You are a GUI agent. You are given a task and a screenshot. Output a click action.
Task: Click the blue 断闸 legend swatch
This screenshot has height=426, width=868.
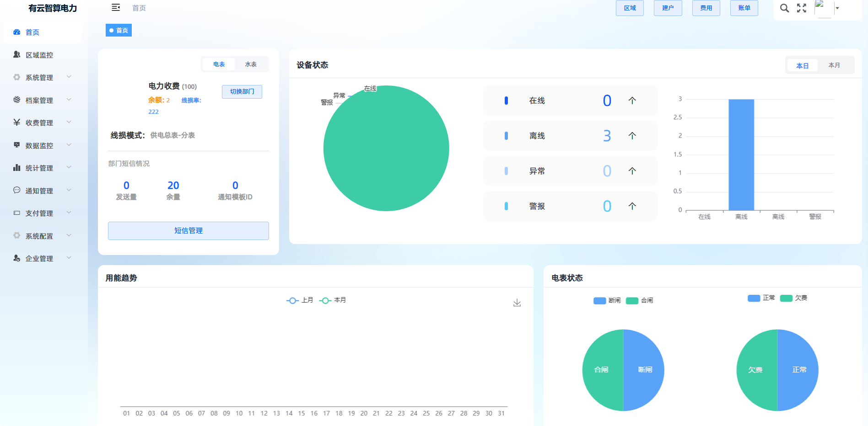[x=599, y=301]
